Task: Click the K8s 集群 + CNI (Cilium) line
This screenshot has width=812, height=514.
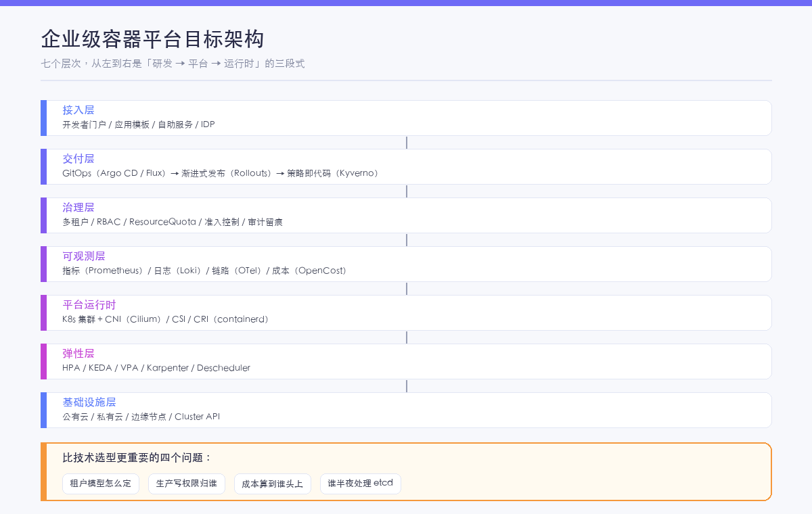Action: pos(167,319)
